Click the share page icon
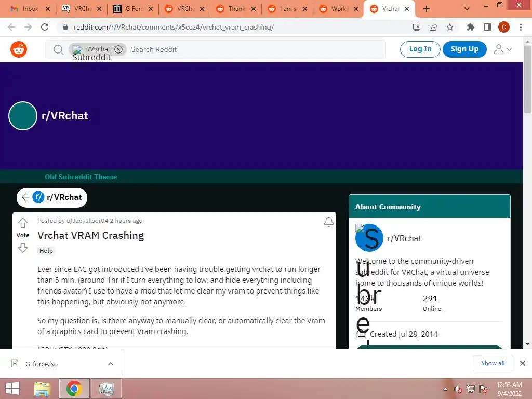 coord(433,27)
